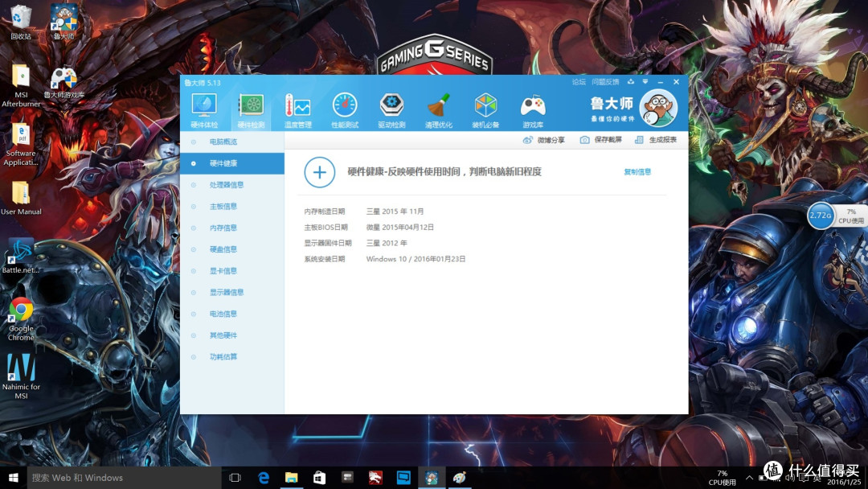
Task: Open the title bar dropdown menu icon
Action: [x=645, y=82]
